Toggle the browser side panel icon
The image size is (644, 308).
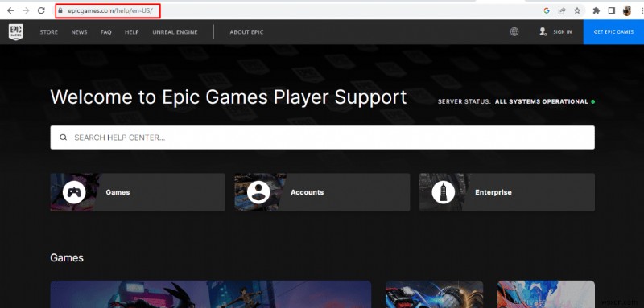612,11
